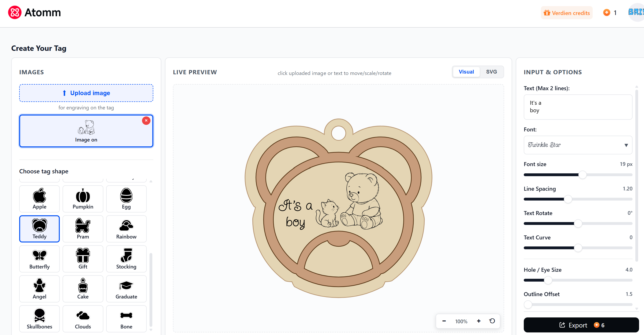Switch preview to Visual mode

pos(466,72)
